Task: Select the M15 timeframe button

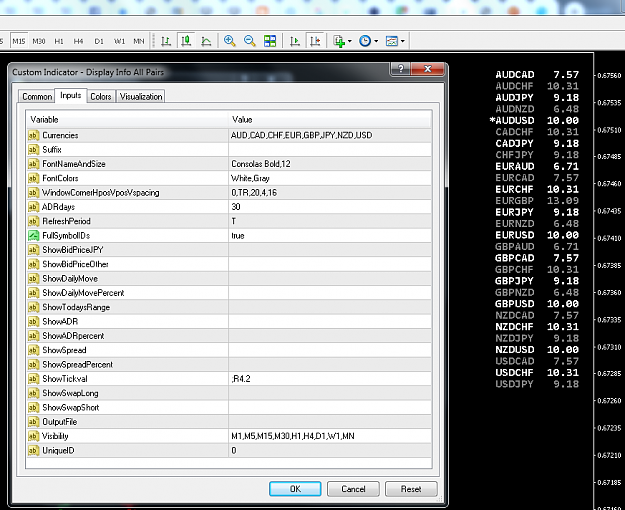Action: 19,41
